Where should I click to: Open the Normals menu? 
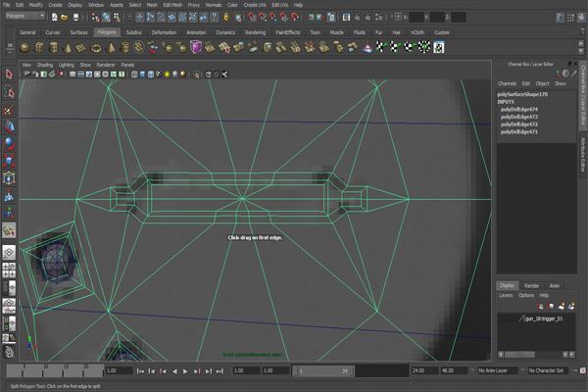(214, 5)
